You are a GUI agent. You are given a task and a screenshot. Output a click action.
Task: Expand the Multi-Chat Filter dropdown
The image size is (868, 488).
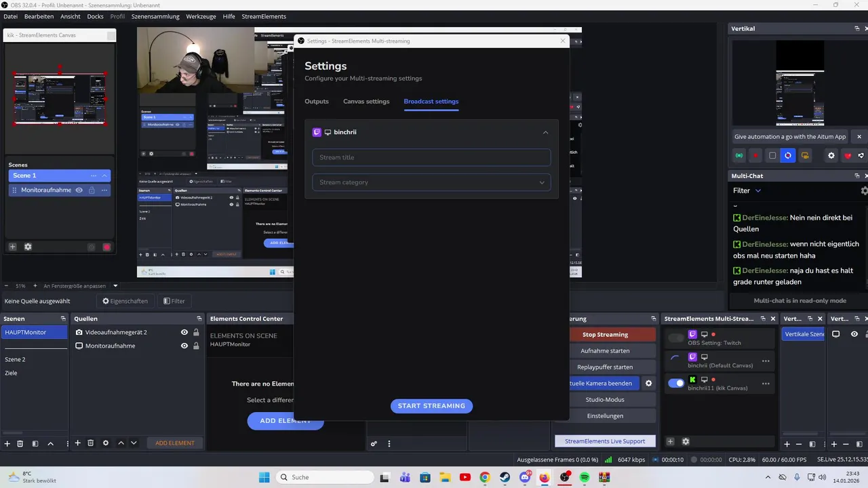coord(758,190)
